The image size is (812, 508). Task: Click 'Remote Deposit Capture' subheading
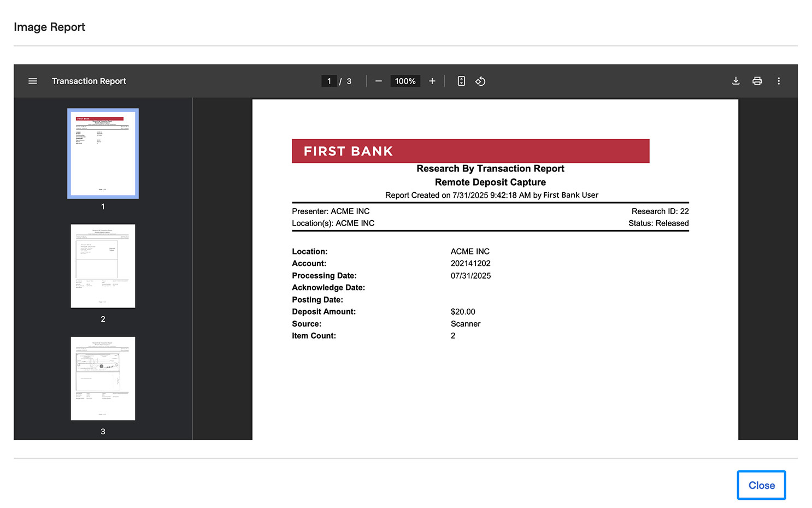(490, 182)
